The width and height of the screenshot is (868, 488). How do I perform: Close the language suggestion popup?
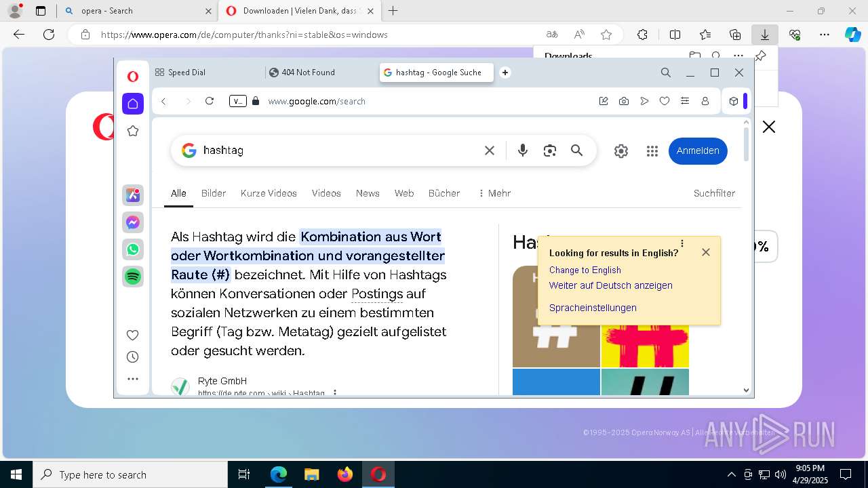tap(706, 252)
